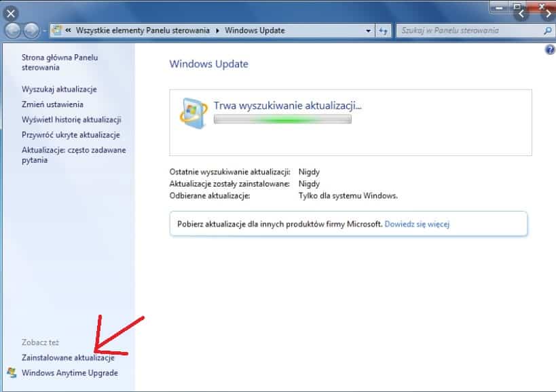Image resolution: width=556 pixels, height=392 pixels.
Task: Follow the Dowiedz się więcej link
Action: tap(417, 224)
